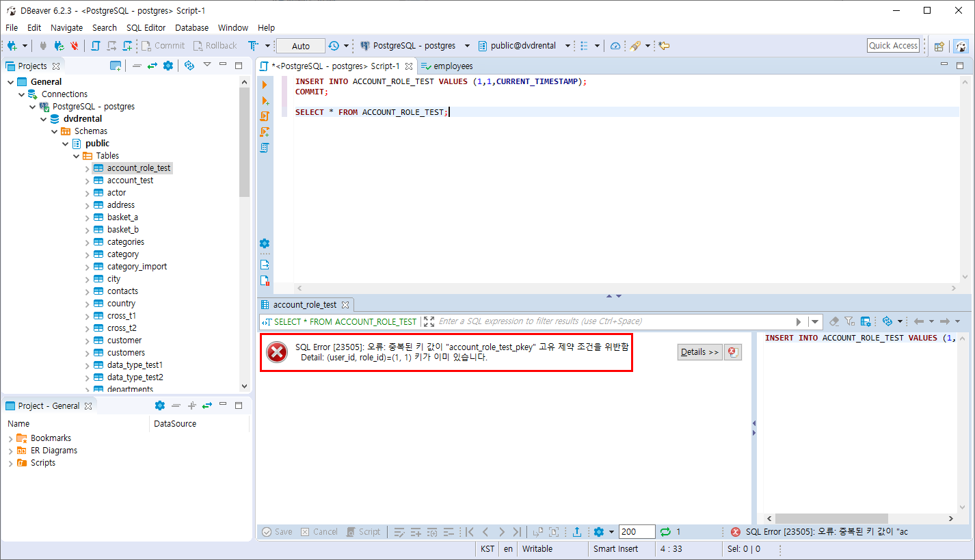Toggle Auto commit mode button

pyautogui.click(x=301, y=46)
